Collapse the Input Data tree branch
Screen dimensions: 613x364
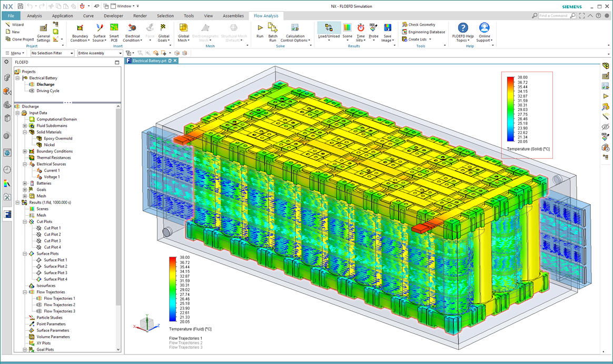click(x=17, y=113)
